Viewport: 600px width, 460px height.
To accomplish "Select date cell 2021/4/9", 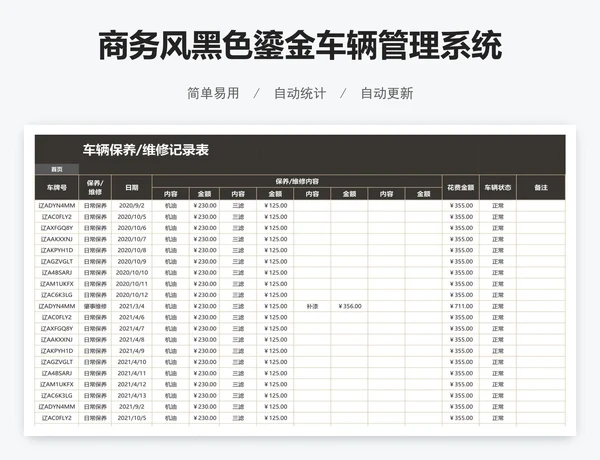I will coord(132,351).
